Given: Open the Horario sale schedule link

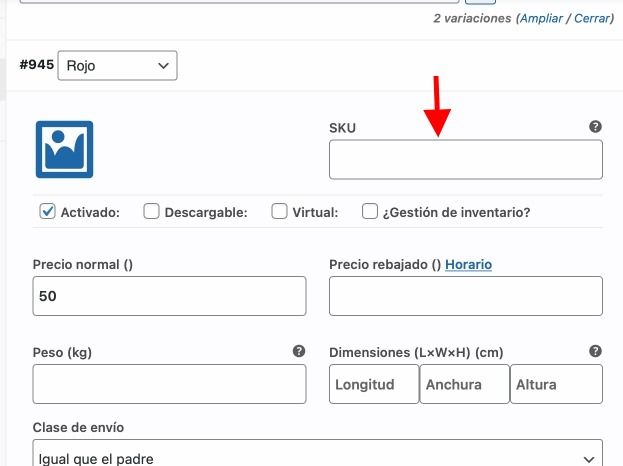Looking at the screenshot, I should coord(468,265).
